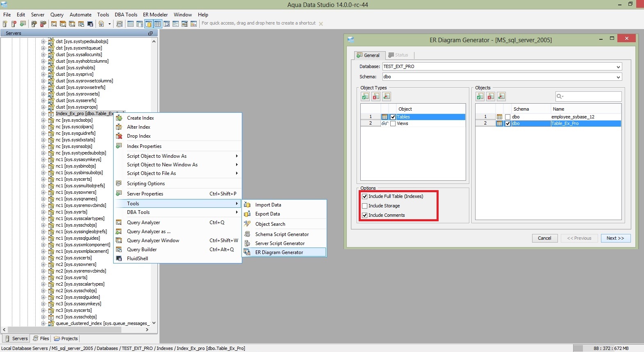Screen dimensions: 644x352
Task: Select the clust [sys.sysrowsets] tree item
Action: [77, 94]
